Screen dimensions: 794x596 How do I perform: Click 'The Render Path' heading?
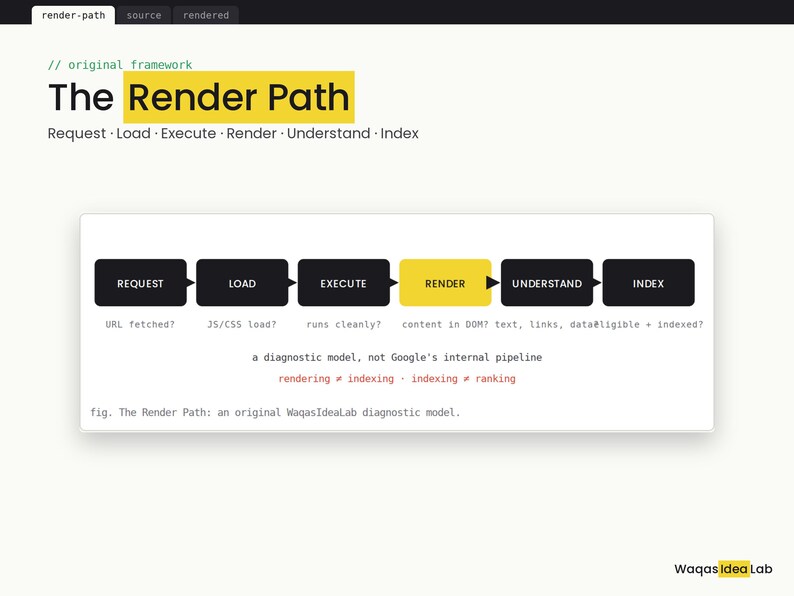[201, 97]
